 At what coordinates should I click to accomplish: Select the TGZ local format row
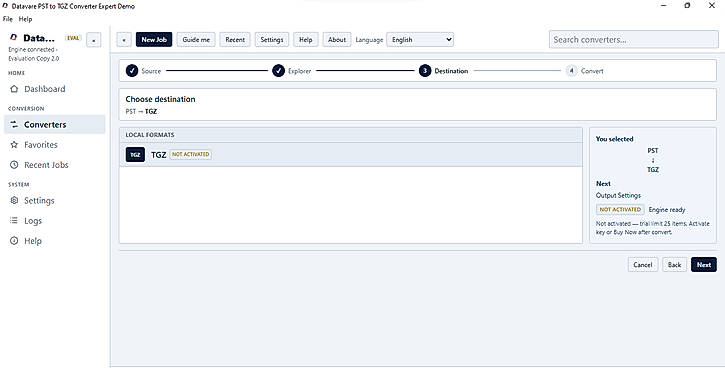(x=350, y=154)
